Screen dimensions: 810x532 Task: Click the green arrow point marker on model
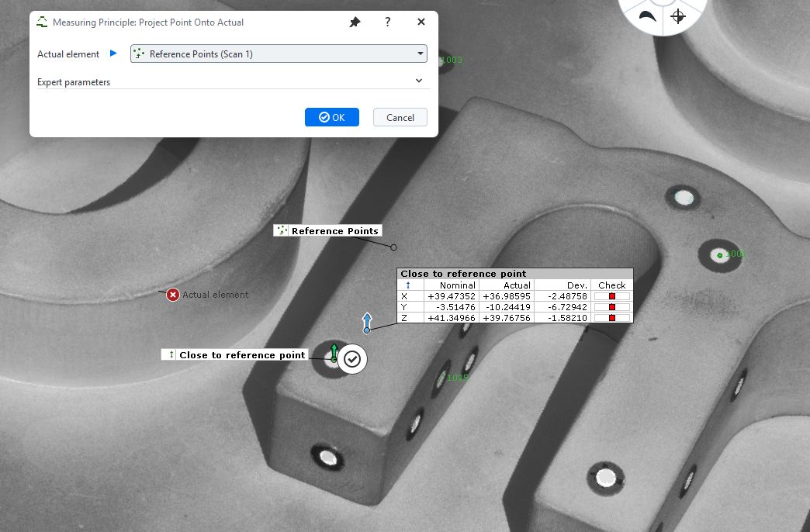(334, 352)
